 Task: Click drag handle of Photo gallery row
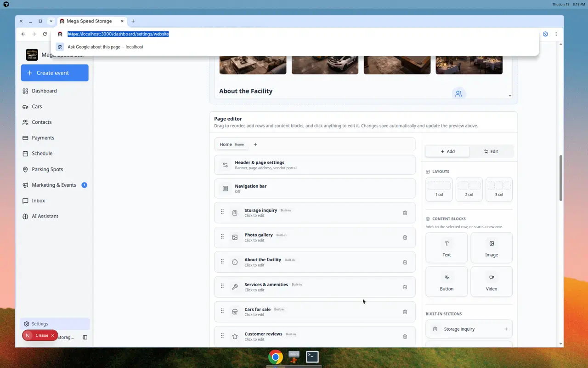222,236
